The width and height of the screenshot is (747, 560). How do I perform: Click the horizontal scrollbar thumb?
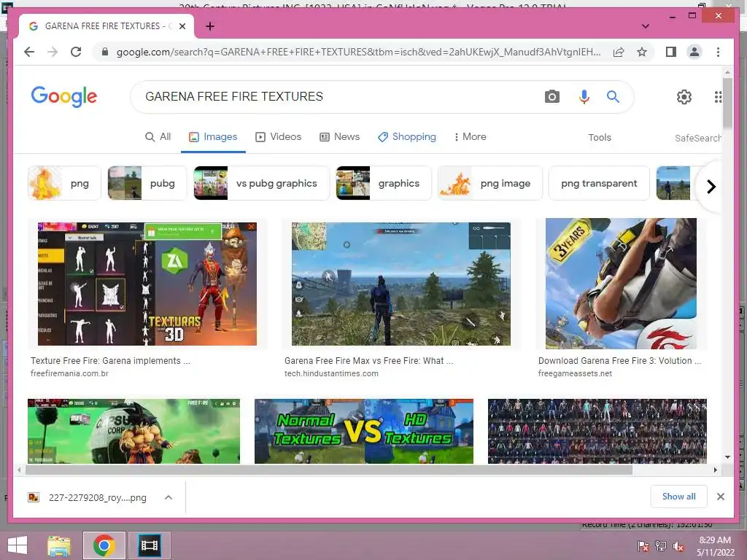tap(329, 470)
